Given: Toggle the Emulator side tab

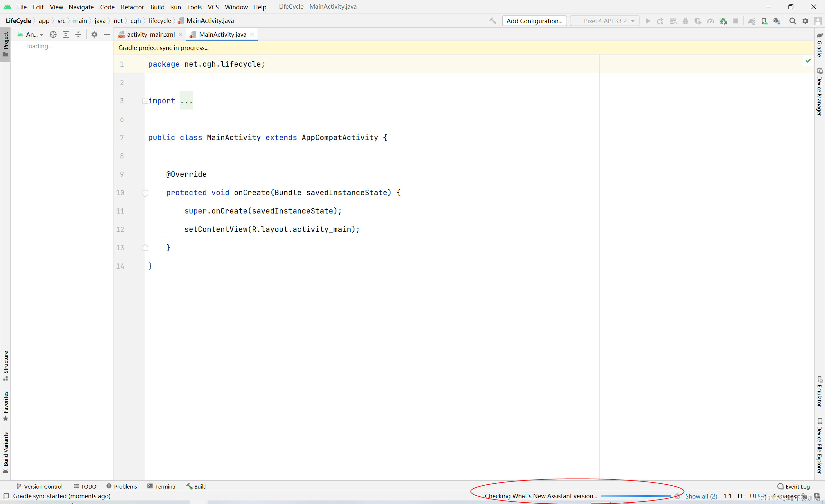Looking at the screenshot, I should tap(820, 392).
